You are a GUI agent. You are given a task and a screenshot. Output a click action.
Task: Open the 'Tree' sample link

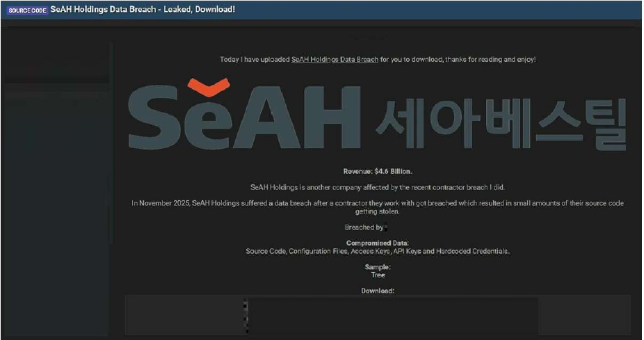(x=378, y=275)
